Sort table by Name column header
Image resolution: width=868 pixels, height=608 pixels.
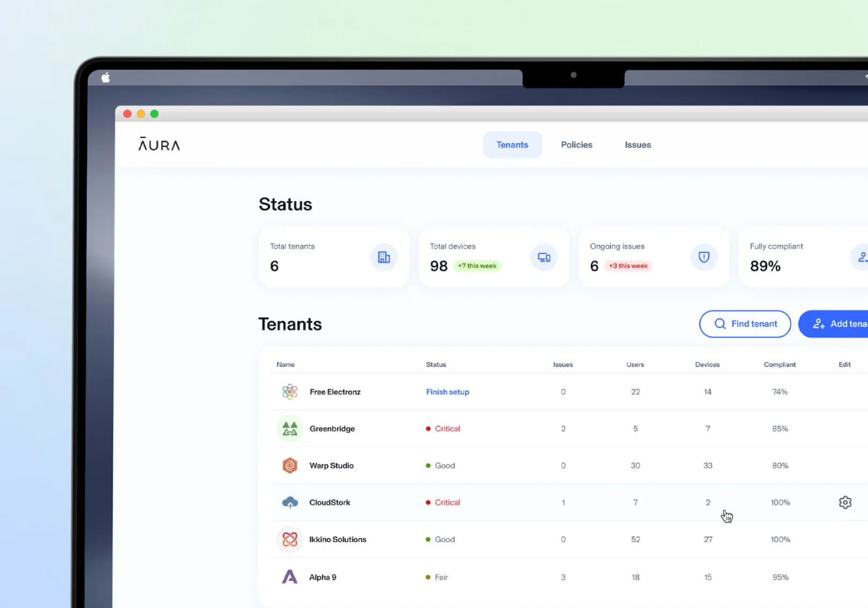(286, 365)
